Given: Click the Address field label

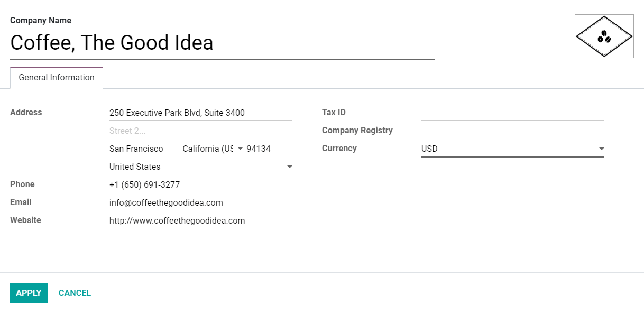Looking at the screenshot, I should 25,112.
